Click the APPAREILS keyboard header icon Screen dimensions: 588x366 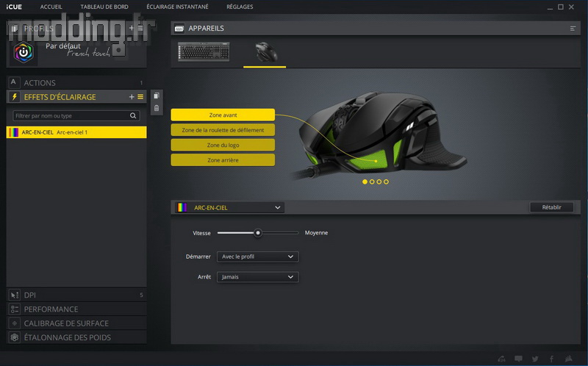(179, 29)
